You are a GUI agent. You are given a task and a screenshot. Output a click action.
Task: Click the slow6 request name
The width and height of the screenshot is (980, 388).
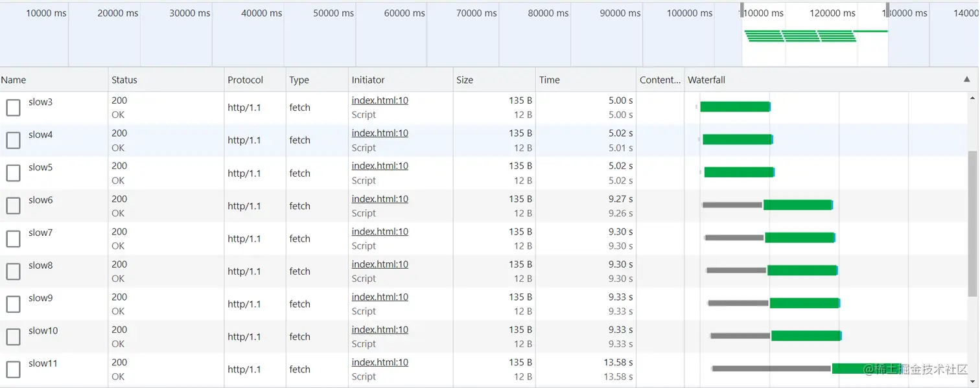point(40,200)
